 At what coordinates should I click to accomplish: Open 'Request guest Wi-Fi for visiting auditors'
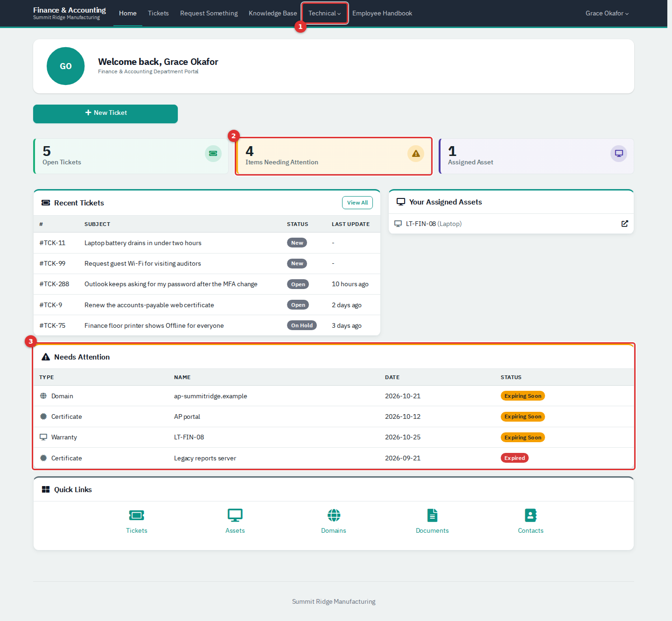coord(143,263)
